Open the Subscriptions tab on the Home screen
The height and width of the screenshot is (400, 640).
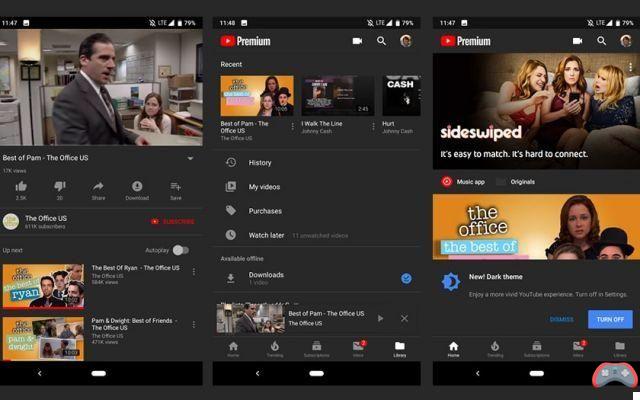pyautogui.click(x=536, y=349)
